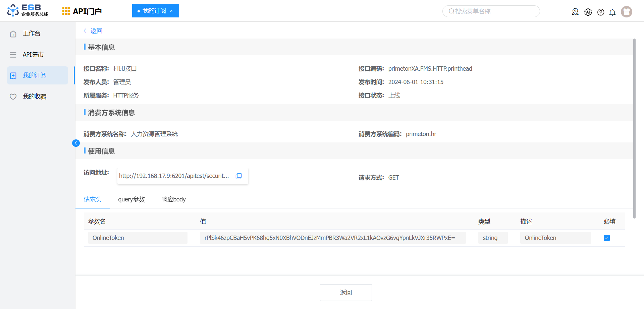Click the location badge icon in header
The width and height of the screenshot is (644, 309).
click(x=575, y=12)
